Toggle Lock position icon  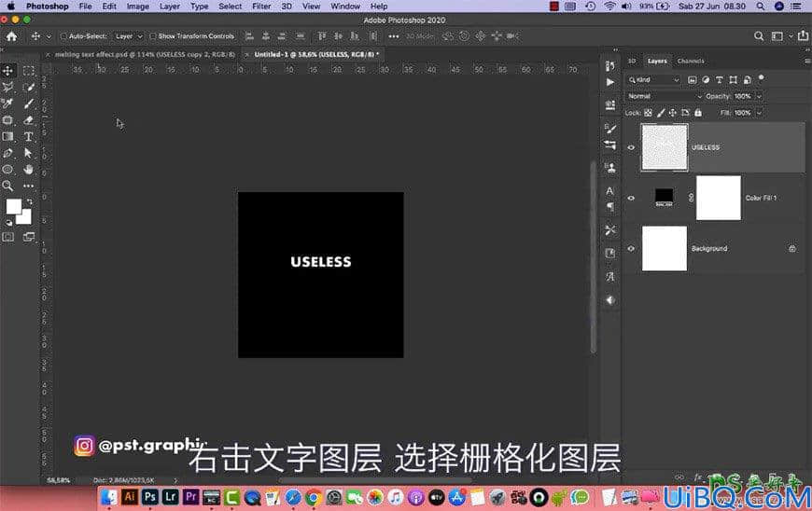[x=673, y=112]
